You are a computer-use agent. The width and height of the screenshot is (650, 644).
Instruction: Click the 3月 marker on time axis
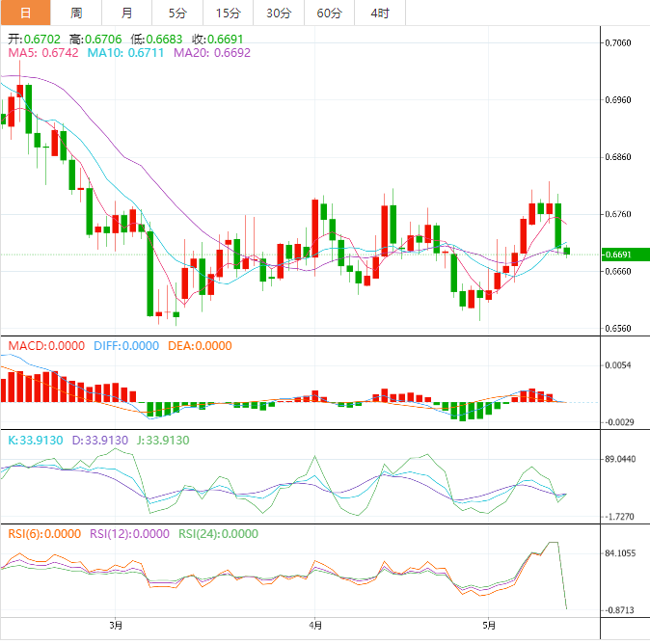(116, 626)
